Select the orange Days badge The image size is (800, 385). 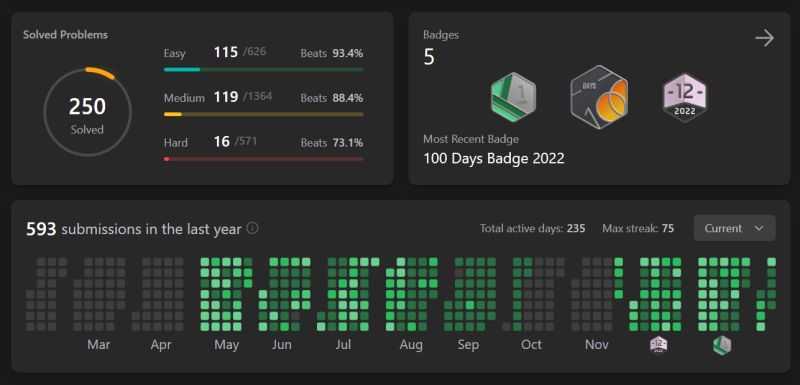coord(599,96)
